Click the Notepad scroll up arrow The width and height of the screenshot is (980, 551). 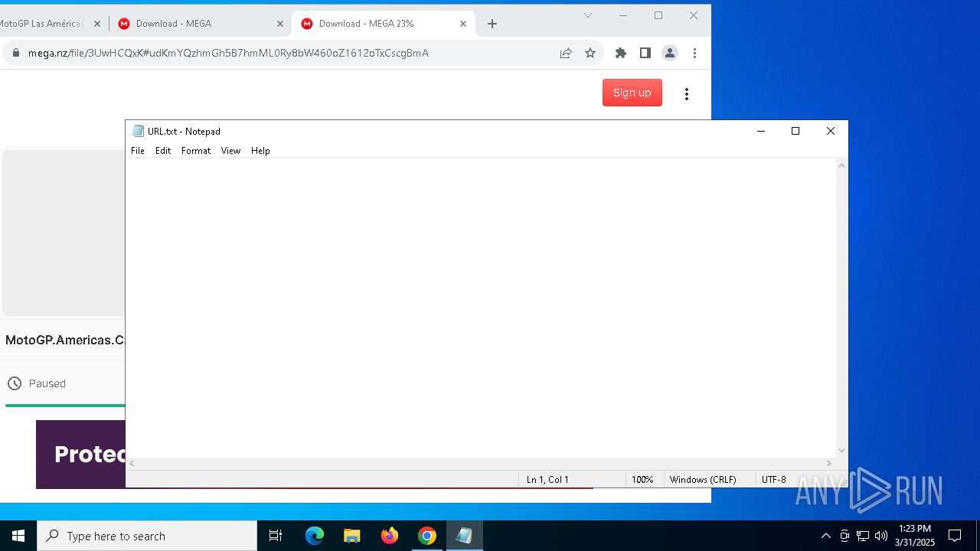pyautogui.click(x=842, y=165)
